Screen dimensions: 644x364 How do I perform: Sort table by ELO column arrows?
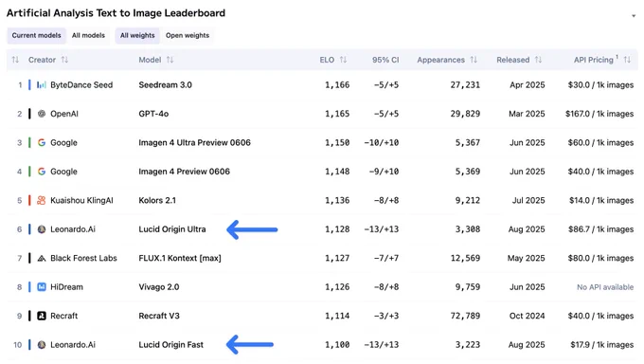pyautogui.click(x=343, y=60)
